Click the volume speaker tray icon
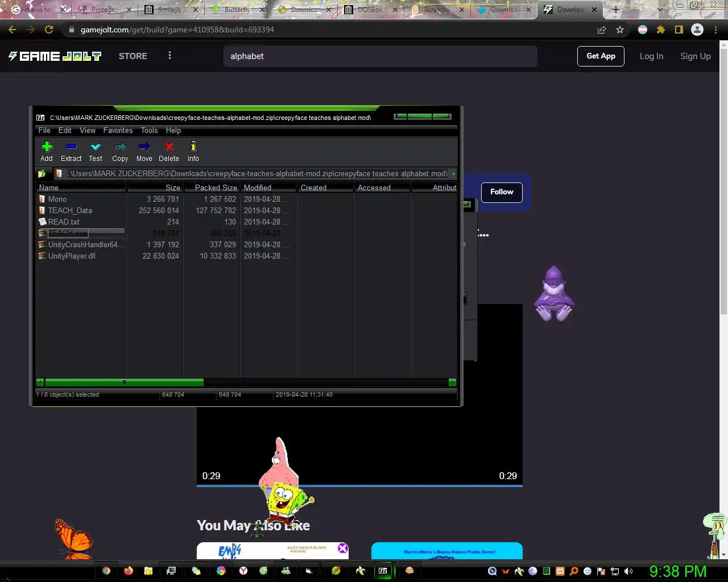The image size is (728, 582). click(x=628, y=571)
